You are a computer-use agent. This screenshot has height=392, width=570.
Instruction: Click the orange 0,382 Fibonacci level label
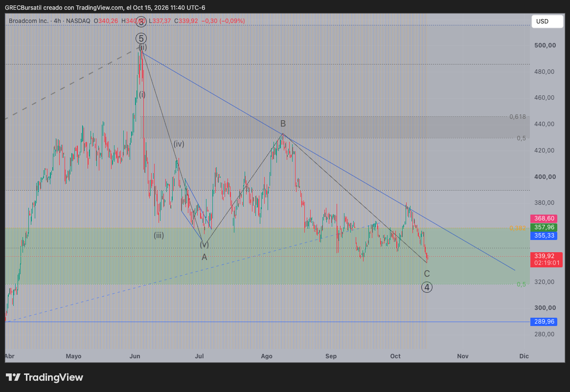point(518,228)
